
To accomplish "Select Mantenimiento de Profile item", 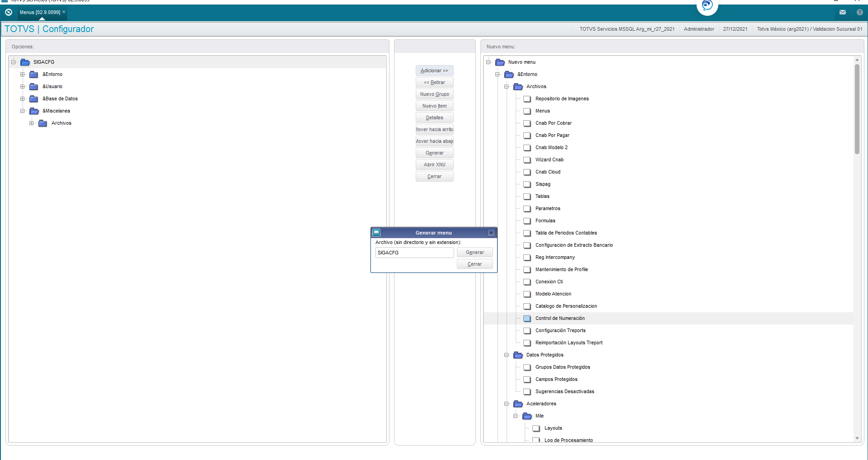I will click(x=561, y=269).
